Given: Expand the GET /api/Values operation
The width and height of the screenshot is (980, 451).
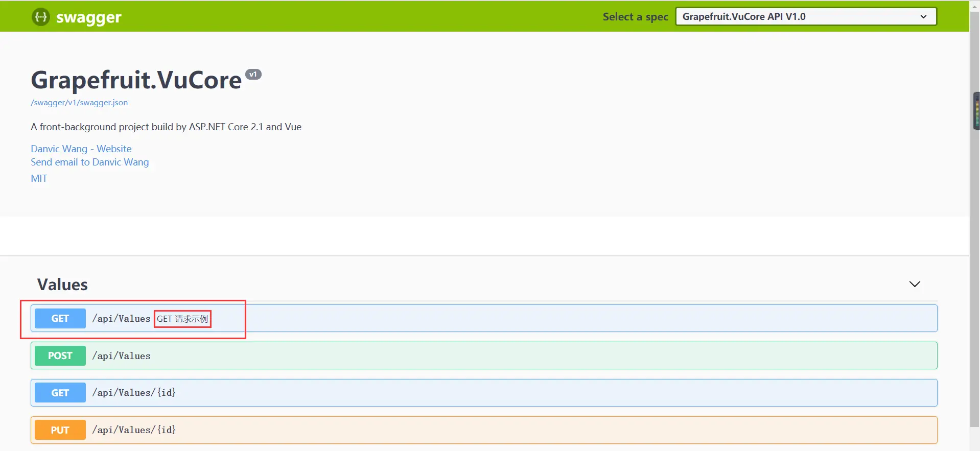Looking at the screenshot, I should (x=484, y=318).
